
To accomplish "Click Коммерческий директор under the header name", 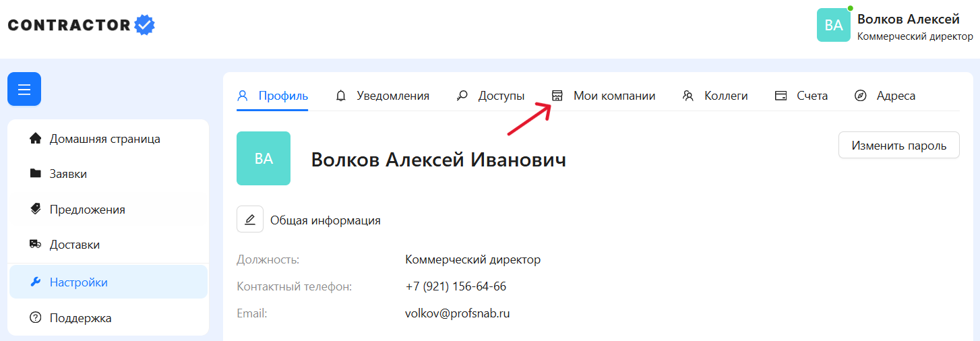I will pos(915,36).
